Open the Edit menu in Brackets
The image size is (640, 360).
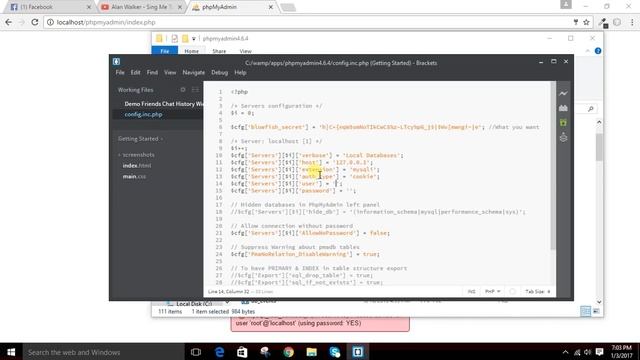(136, 73)
